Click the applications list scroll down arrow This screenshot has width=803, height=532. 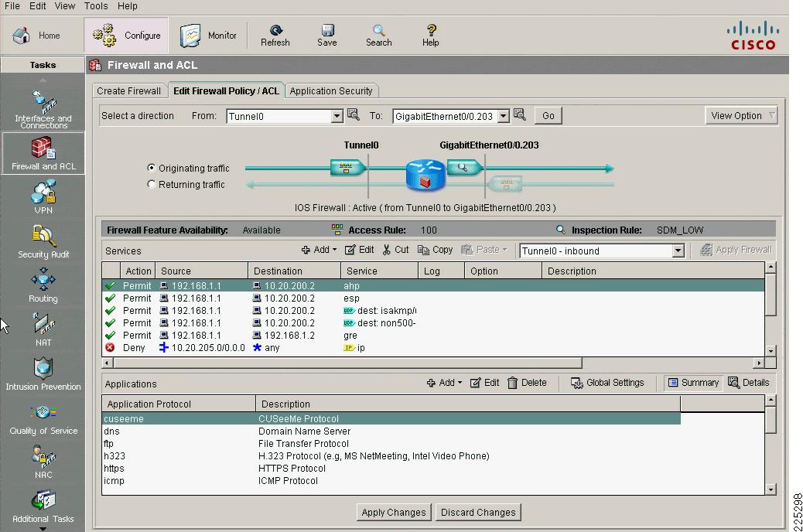[x=771, y=489]
